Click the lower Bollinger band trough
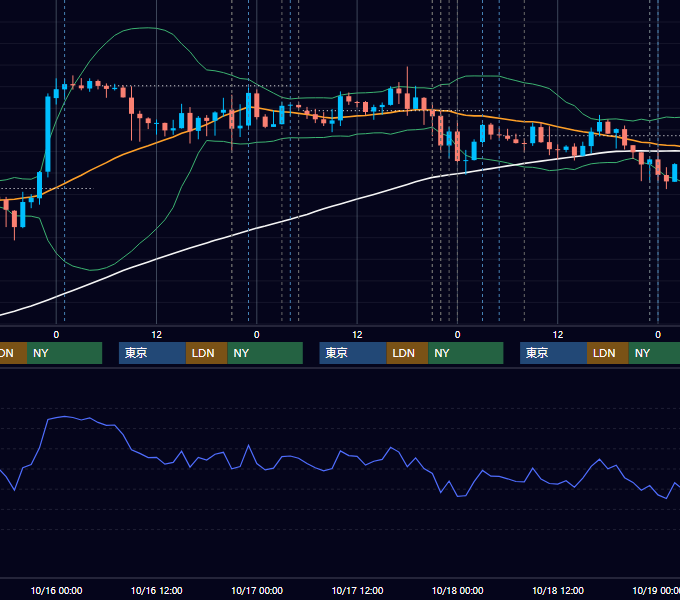 coord(91,270)
